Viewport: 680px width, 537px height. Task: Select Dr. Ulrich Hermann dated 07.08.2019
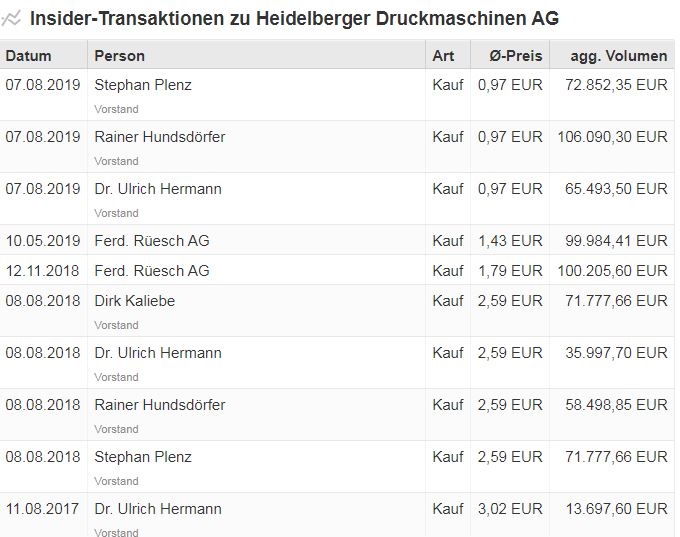pyautogui.click(x=158, y=189)
